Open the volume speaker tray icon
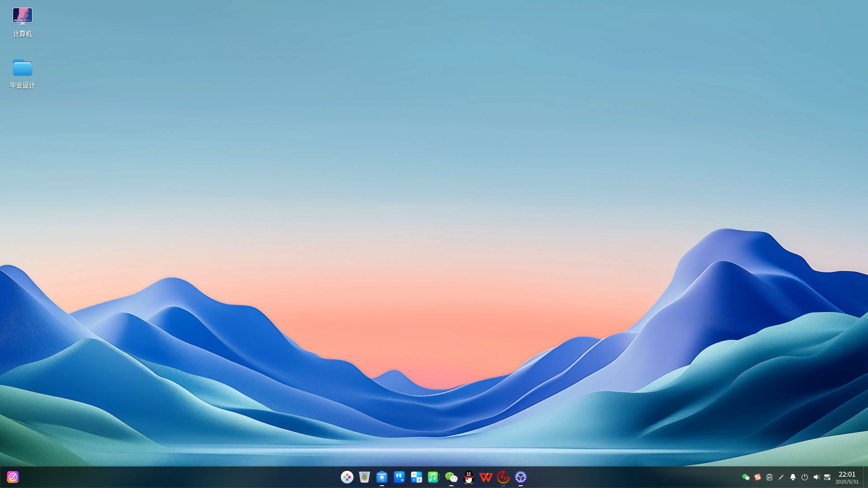Image resolution: width=868 pixels, height=488 pixels. (816, 477)
